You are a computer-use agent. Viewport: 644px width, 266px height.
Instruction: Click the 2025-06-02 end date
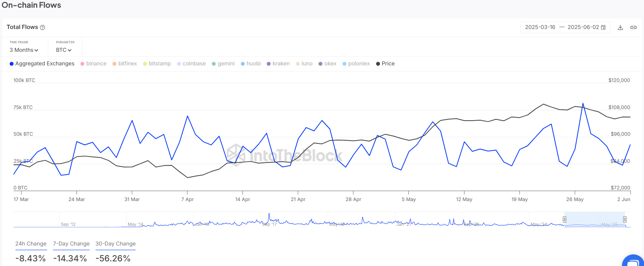coord(583,27)
